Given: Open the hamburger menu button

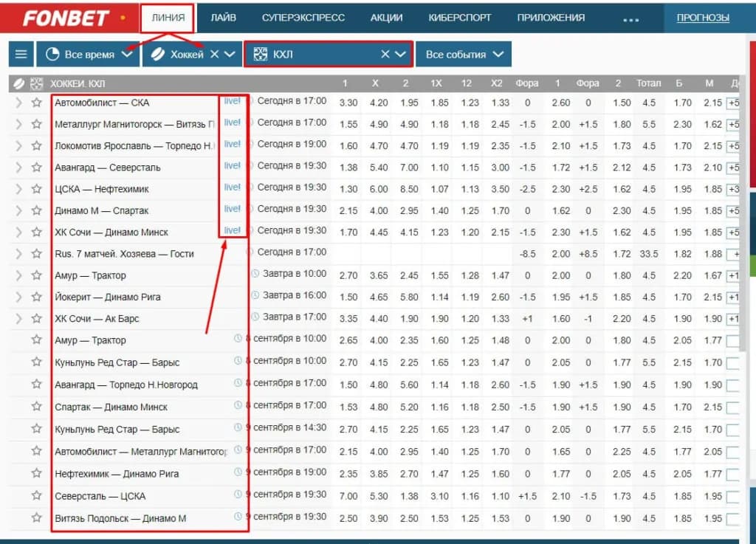Looking at the screenshot, I should click(21, 54).
